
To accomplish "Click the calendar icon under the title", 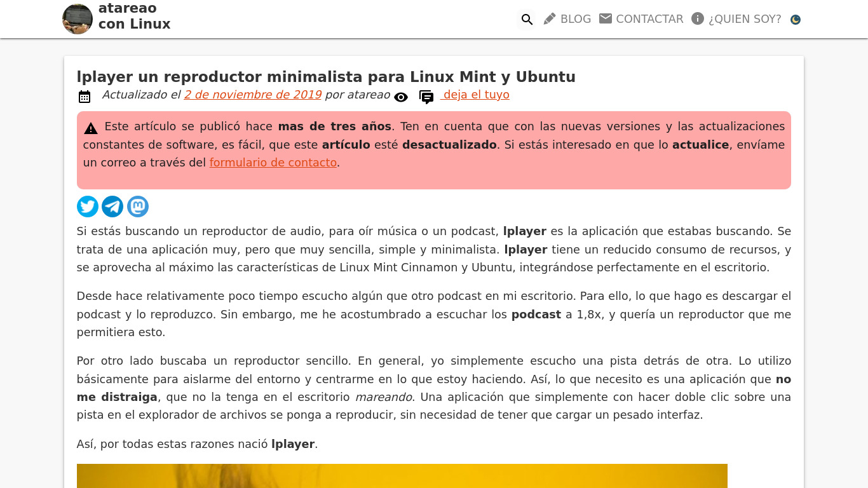I will click(x=85, y=97).
